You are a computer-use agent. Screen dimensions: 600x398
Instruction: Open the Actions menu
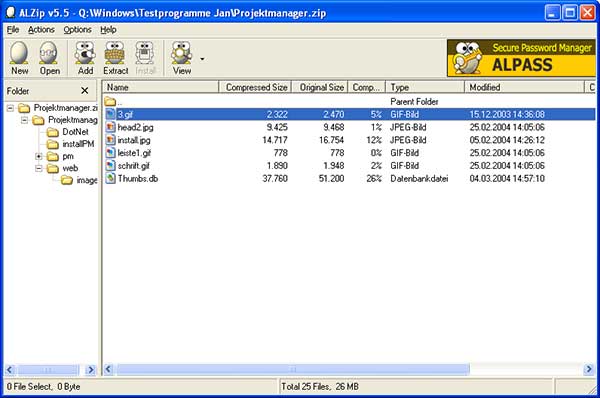click(x=41, y=29)
